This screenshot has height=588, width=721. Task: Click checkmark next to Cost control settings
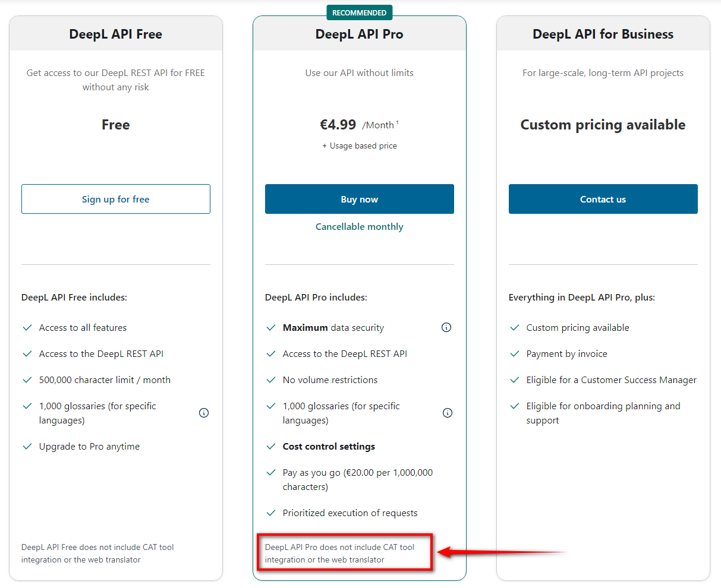(x=271, y=447)
